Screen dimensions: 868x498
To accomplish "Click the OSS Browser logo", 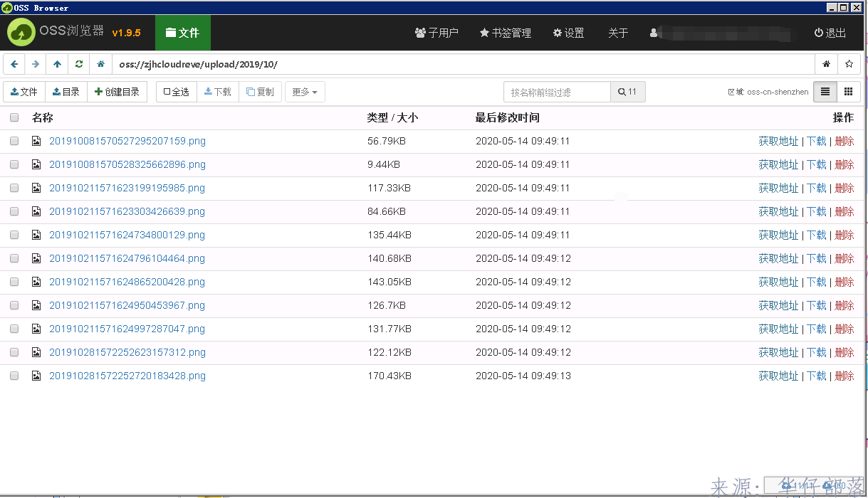I will (21, 33).
